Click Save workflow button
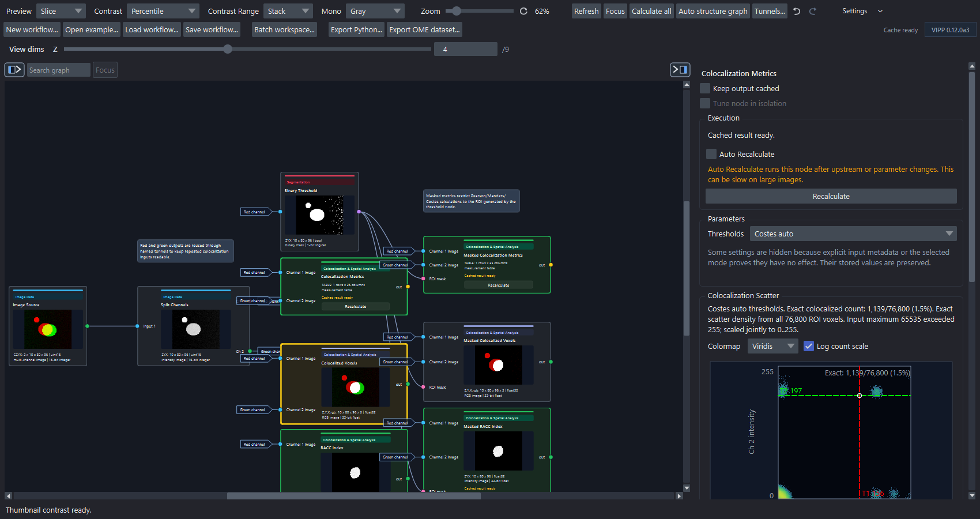 pos(212,29)
